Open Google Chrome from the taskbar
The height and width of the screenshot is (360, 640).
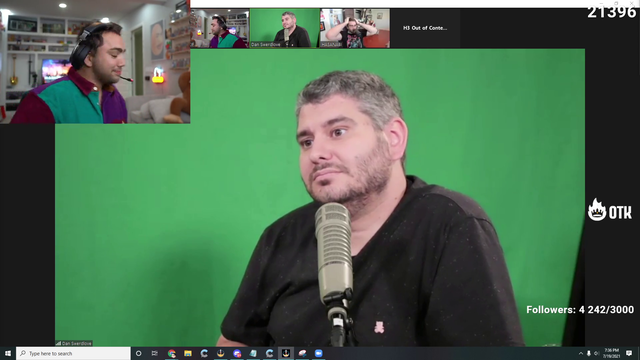click(x=171, y=353)
